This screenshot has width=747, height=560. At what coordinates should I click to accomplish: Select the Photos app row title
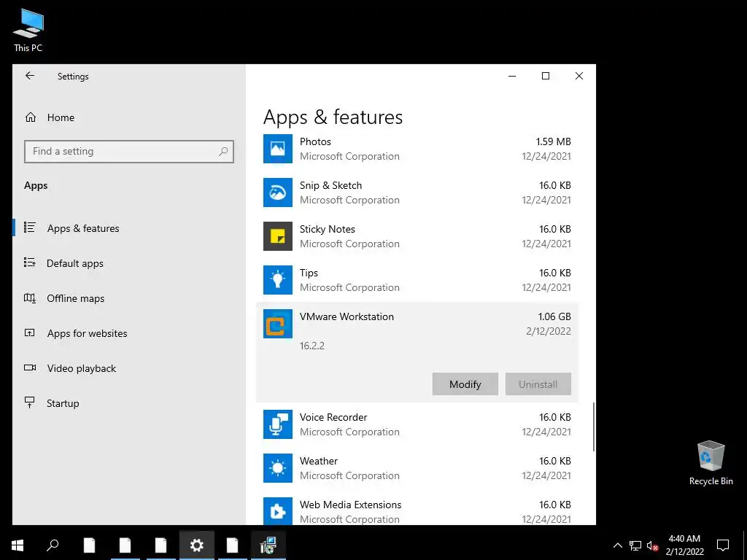[x=315, y=141]
